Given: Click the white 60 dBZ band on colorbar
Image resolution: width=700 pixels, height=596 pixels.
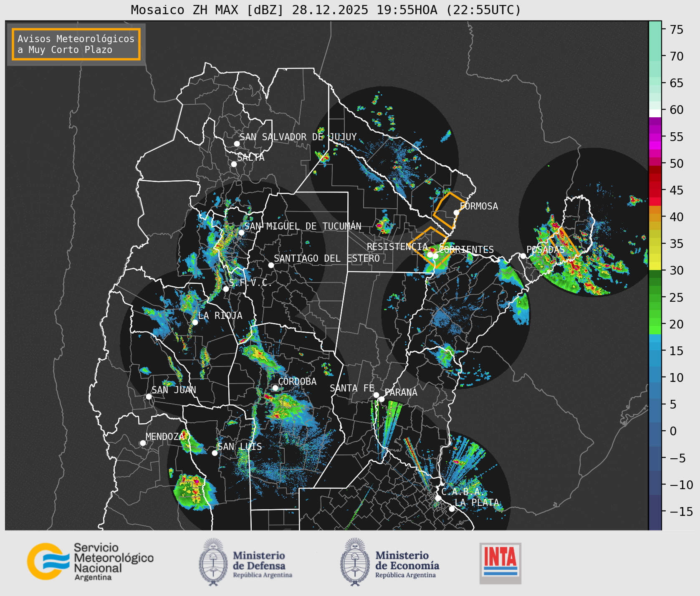Looking at the screenshot, I should pyautogui.click(x=655, y=113).
